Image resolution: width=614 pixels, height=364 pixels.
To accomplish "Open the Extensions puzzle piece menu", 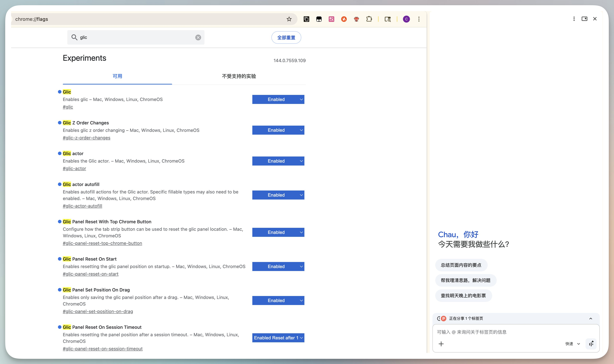I will pyautogui.click(x=369, y=19).
